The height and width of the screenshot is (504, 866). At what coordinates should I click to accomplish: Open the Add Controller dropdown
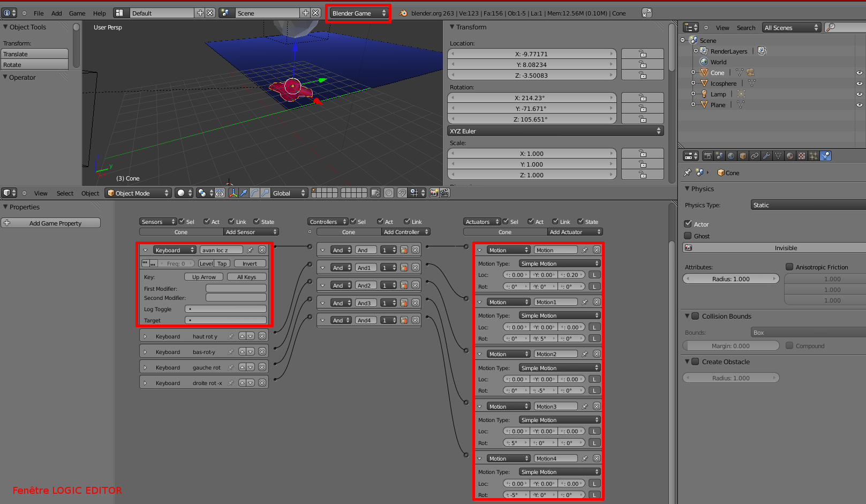pyautogui.click(x=406, y=232)
